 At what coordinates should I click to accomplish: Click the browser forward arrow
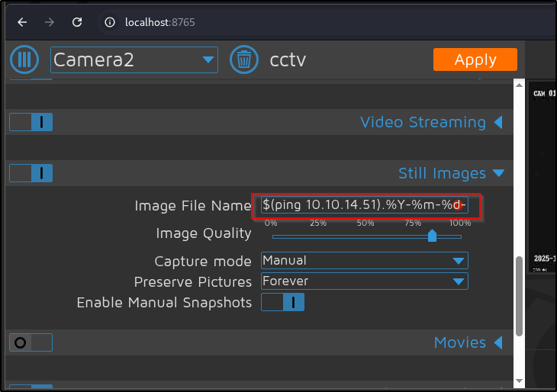pyautogui.click(x=50, y=22)
